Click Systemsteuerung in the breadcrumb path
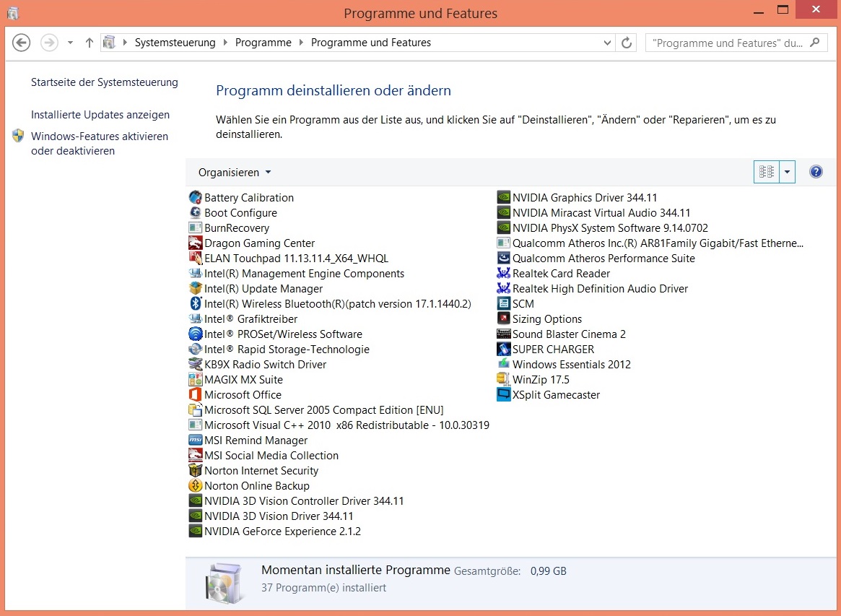 coord(175,43)
